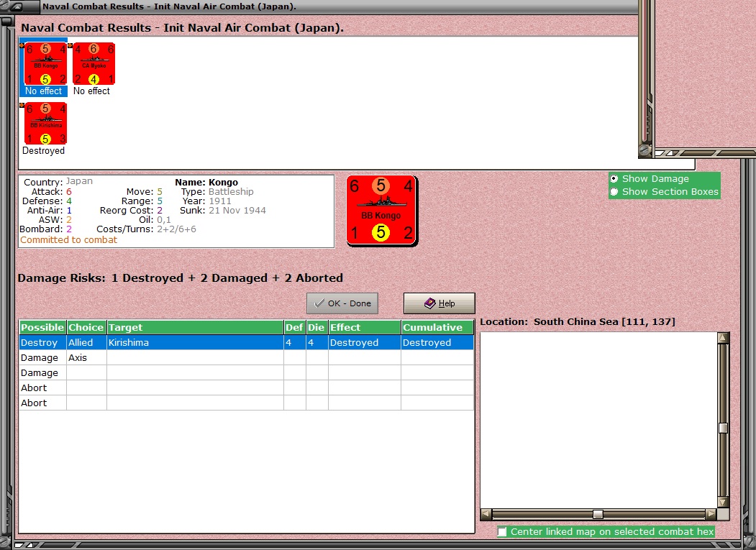The height and width of the screenshot is (550, 756).
Task: Click the Allied choice cell
Action: [x=87, y=342]
